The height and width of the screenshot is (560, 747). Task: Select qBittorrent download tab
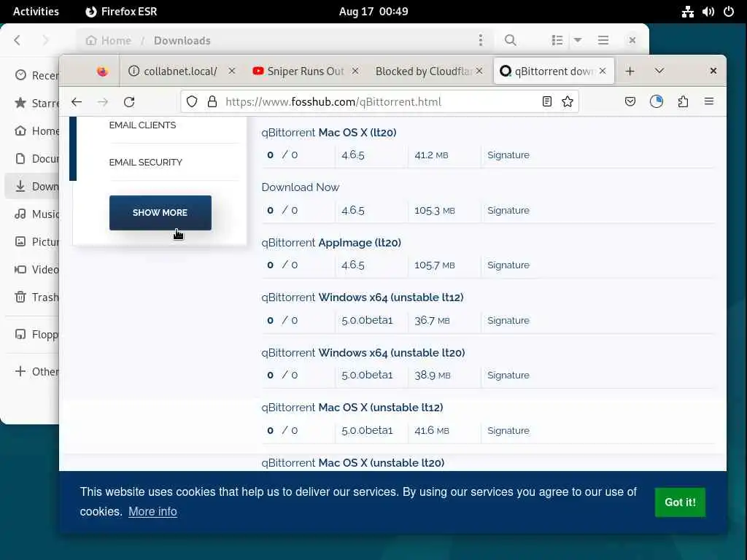(x=554, y=71)
